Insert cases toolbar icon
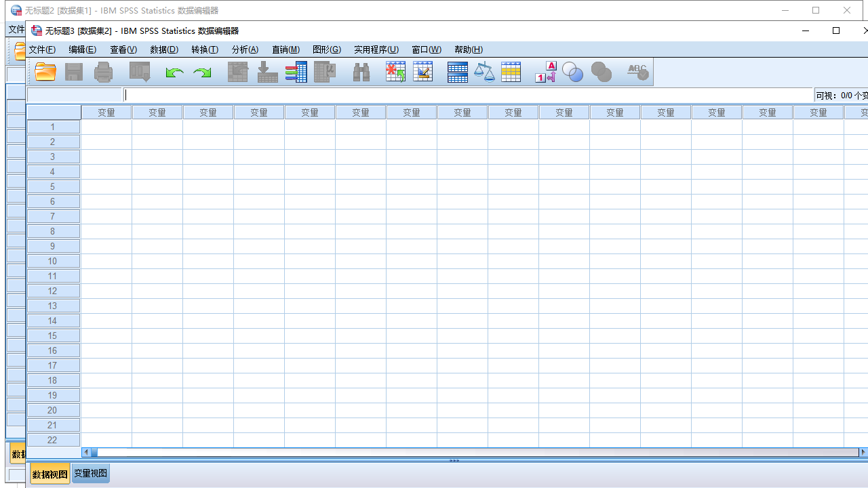868x488 pixels. 395,72
